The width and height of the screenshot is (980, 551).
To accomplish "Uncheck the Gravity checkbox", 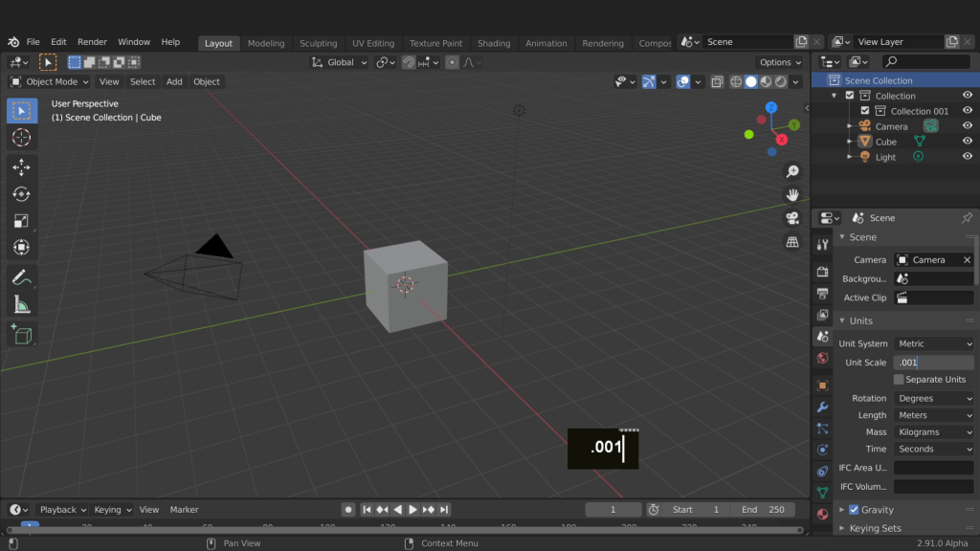I will 854,510.
